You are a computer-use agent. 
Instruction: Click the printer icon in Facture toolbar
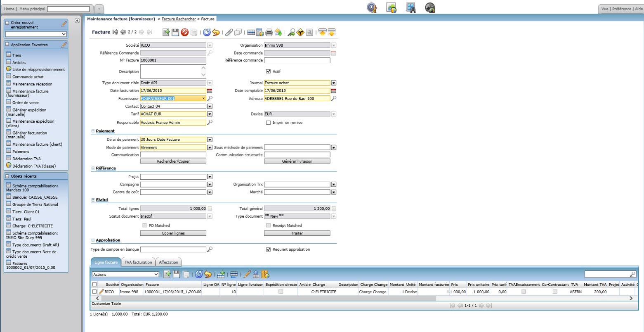tap(269, 32)
